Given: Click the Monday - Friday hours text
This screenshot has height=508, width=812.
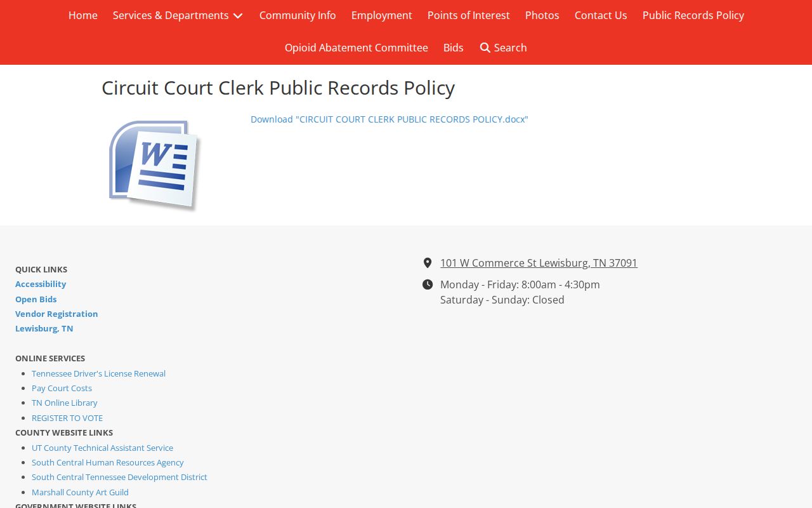Looking at the screenshot, I should (x=520, y=284).
